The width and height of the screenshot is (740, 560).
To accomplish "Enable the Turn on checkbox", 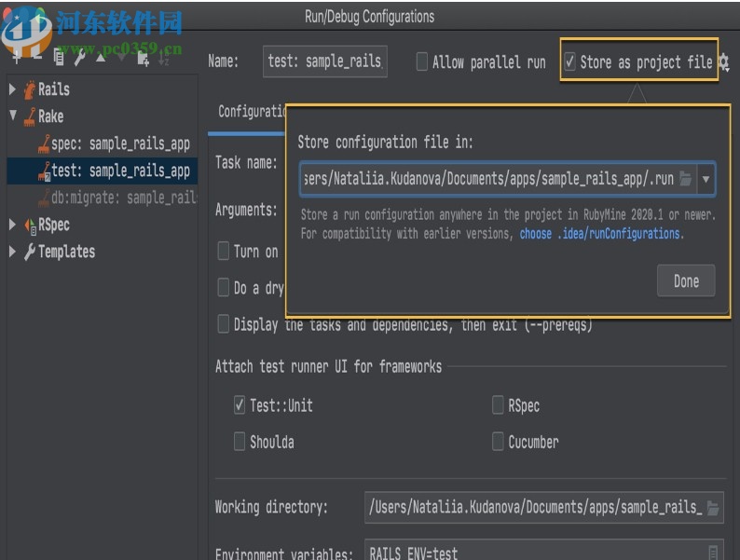I will [x=224, y=251].
